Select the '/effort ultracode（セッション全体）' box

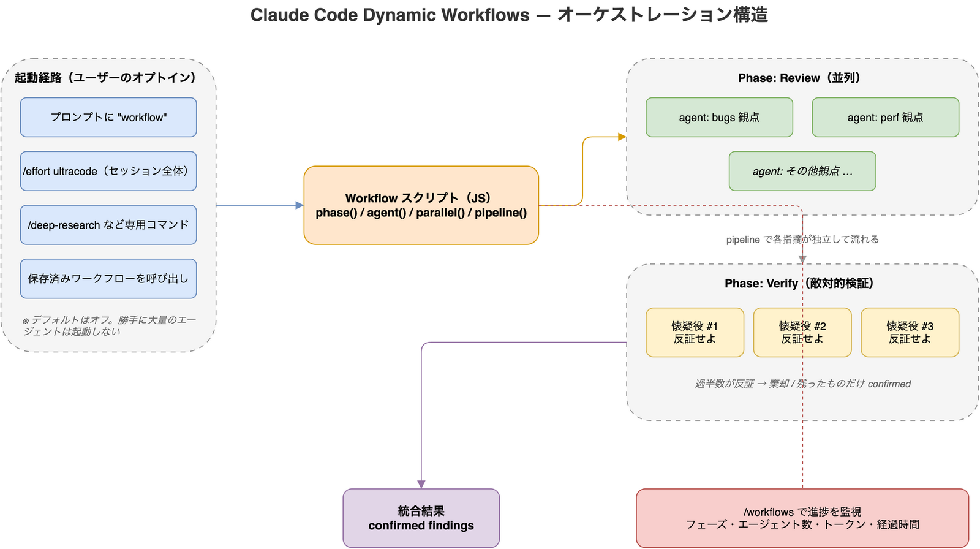(x=108, y=171)
